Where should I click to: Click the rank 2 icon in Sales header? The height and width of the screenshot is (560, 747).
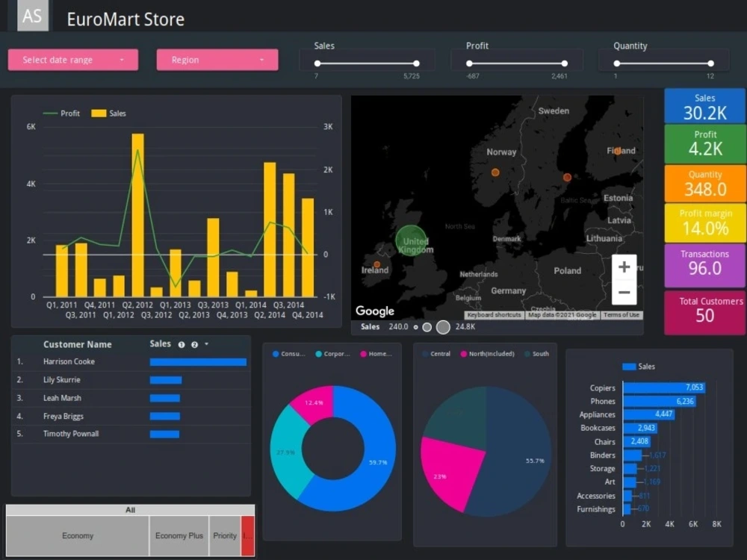pyautogui.click(x=194, y=344)
